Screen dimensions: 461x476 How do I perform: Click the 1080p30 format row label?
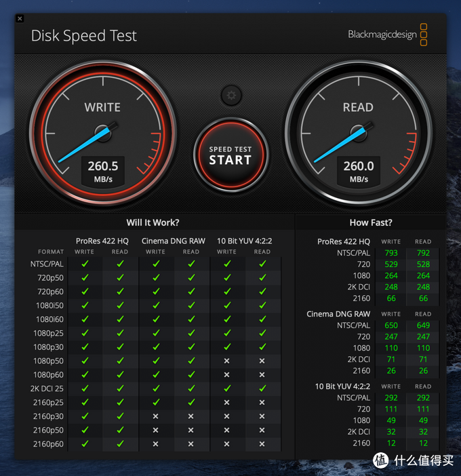point(49,347)
